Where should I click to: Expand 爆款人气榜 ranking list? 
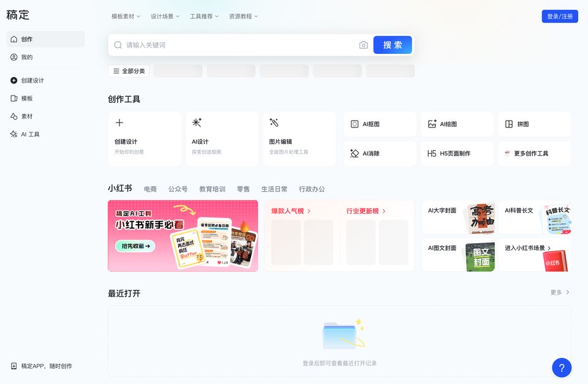coord(291,211)
